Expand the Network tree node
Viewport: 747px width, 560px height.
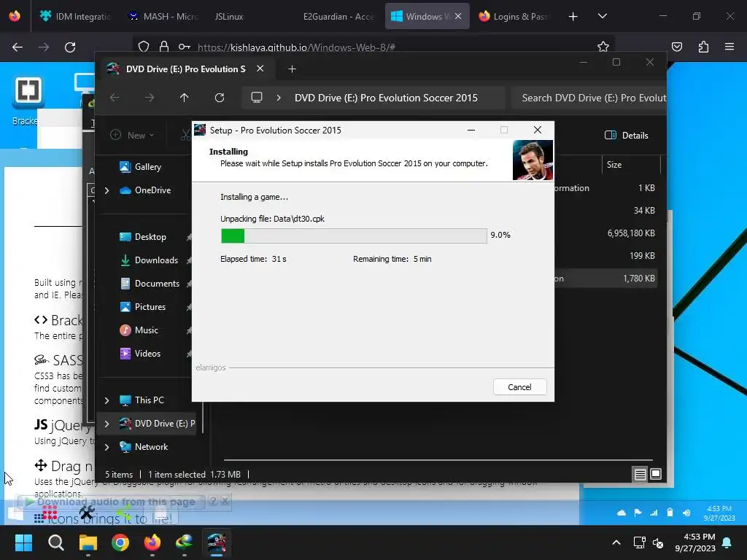107,447
